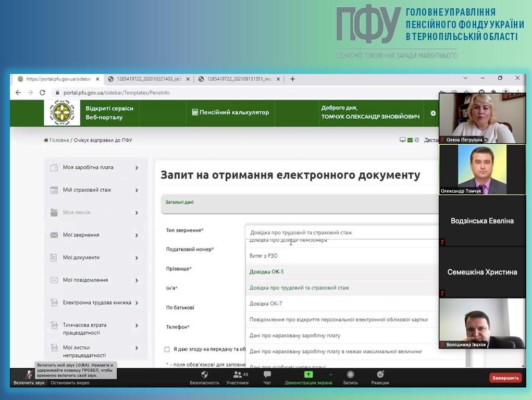532x400 pixels.
Task: Check the Я даю згоду consent checkbox
Action: 167,349
